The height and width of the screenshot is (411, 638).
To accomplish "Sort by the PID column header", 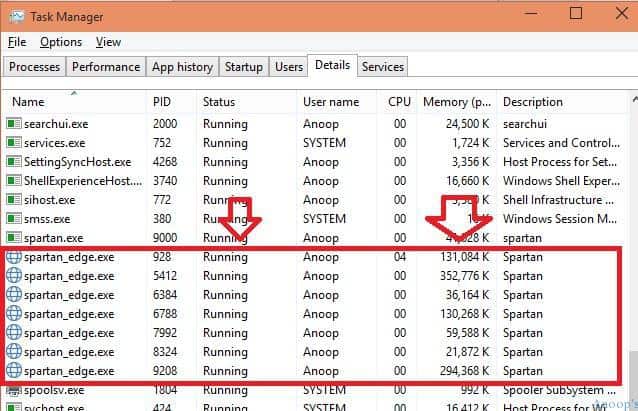I will pyautogui.click(x=171, y=102).
